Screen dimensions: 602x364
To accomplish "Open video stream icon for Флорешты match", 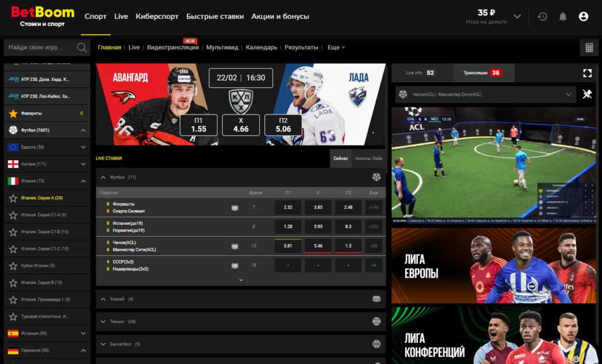I will coord(235,208).
